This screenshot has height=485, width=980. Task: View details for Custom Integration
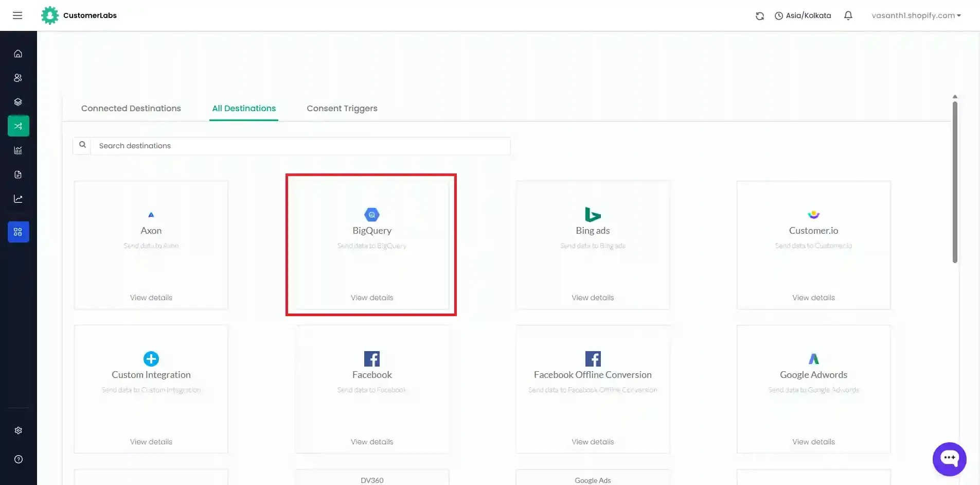point(151,442)
